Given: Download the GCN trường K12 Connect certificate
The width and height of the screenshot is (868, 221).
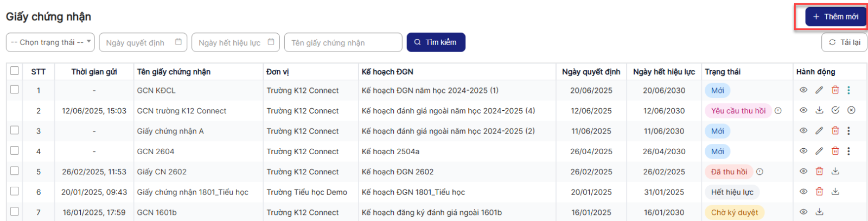Looking at the screenshot, I should (x=819, y=110).
